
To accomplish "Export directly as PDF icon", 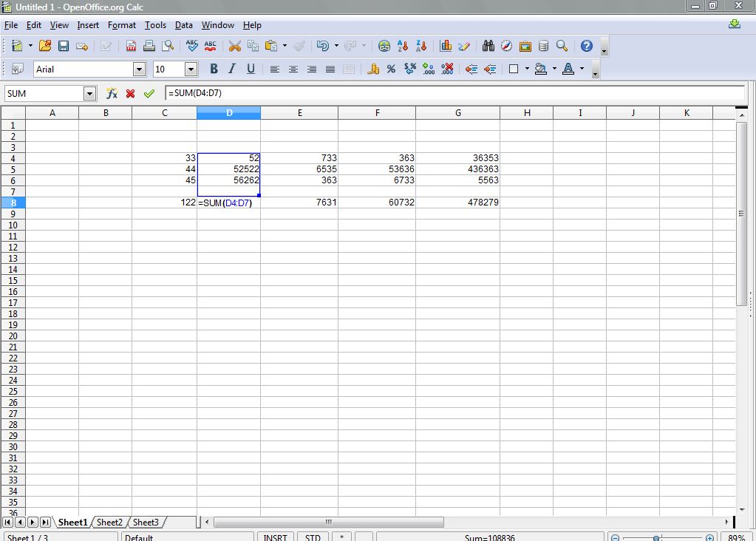I will pyautogui.click(x=131, y=46).
